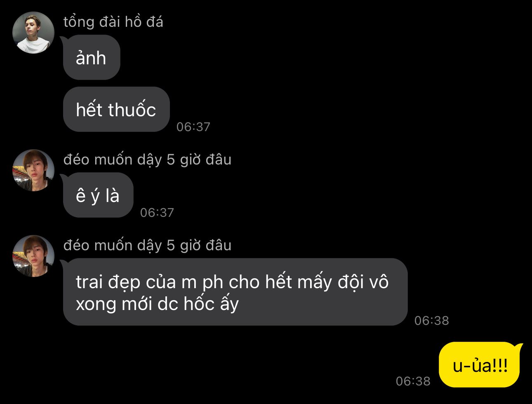Tap the second 'đéo muốn dậy 5 giờ đâu' name label
This screenshot has height=404, width=532.
147,245
